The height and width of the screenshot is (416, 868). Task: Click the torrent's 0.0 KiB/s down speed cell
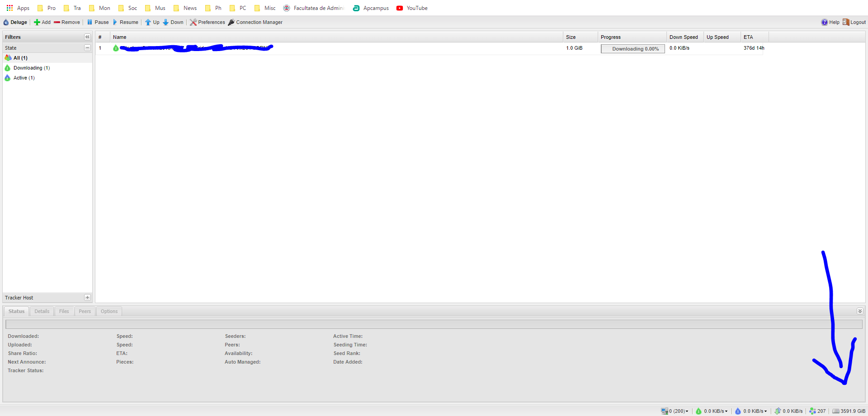point(679,48)
